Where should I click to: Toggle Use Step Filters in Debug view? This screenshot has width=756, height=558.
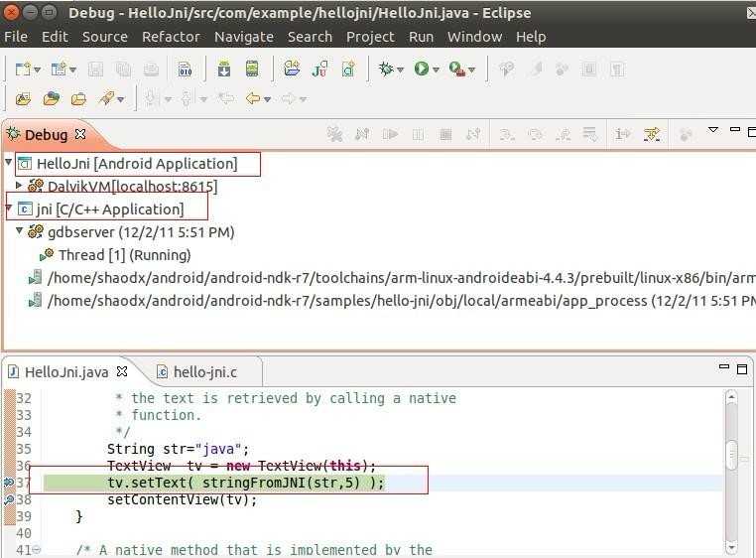click(x=652, y=134)
